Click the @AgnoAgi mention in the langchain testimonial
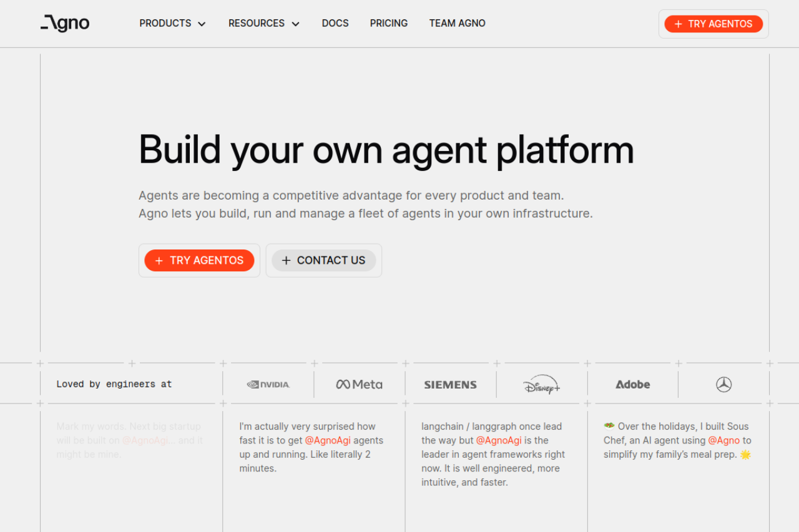This screenshot has height=532, width=799. point(499,440)
